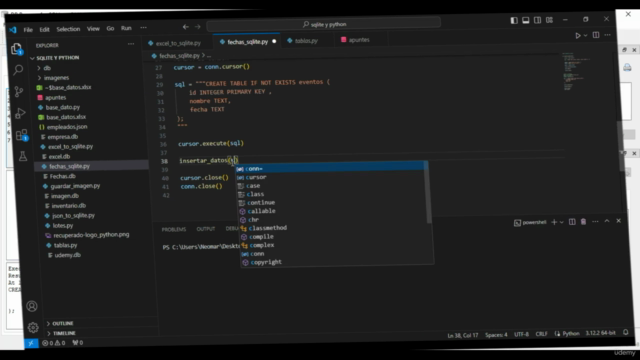The height and width of the screenshot is (360, 640).
Task: Click the errors and warnings status indicator
Action: click(x=54, y=343)
